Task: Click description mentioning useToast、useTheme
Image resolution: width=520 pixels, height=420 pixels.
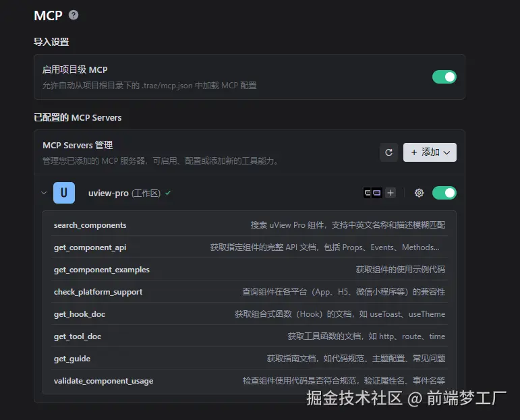Action: pyautogui.click(x=340, y=314)
